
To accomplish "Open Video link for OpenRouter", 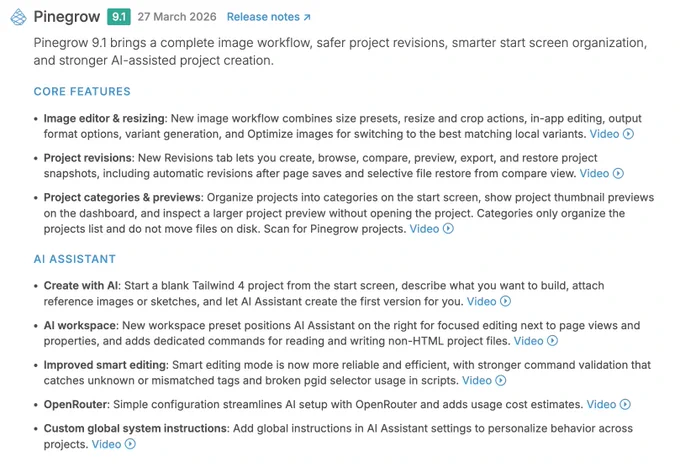I will 601,404.
